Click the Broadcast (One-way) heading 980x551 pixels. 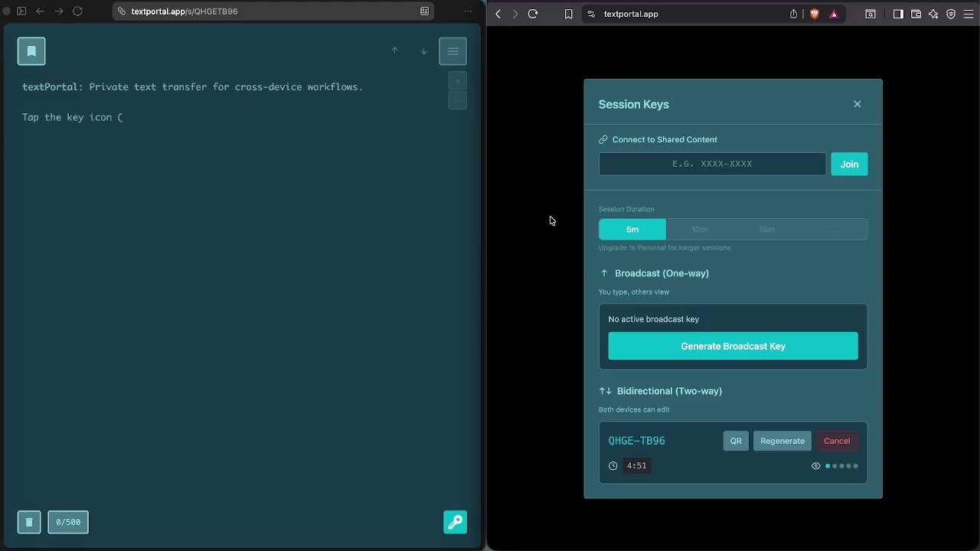pos(661,273)
